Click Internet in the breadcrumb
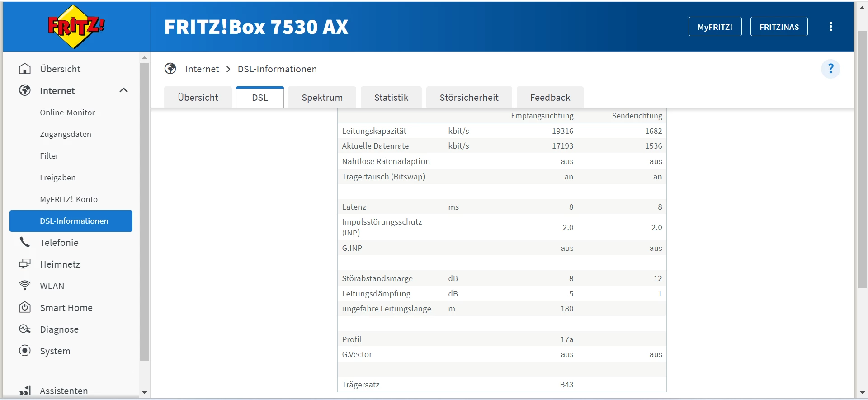Image resolution: width=868 pixels, height=400 pixels. [202, 69]
